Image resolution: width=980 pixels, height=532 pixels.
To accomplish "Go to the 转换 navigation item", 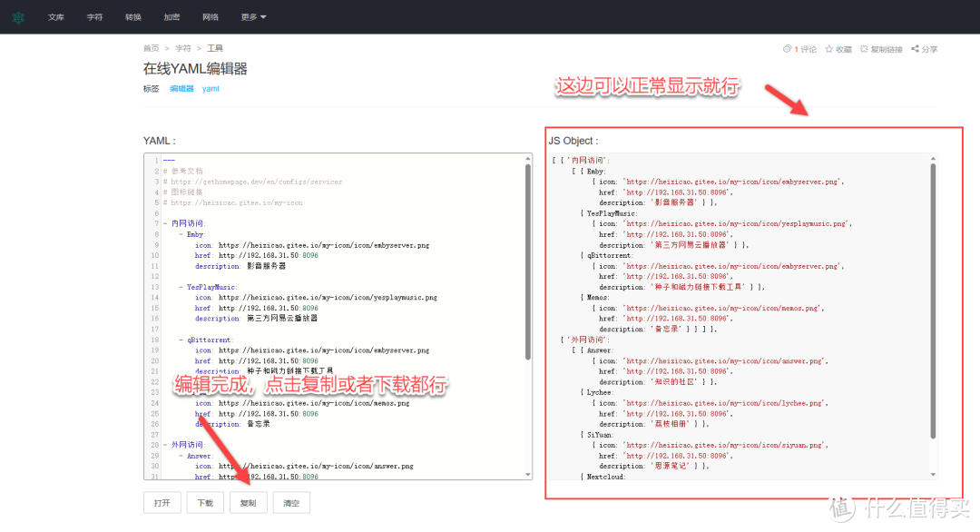I will [133, 17].
